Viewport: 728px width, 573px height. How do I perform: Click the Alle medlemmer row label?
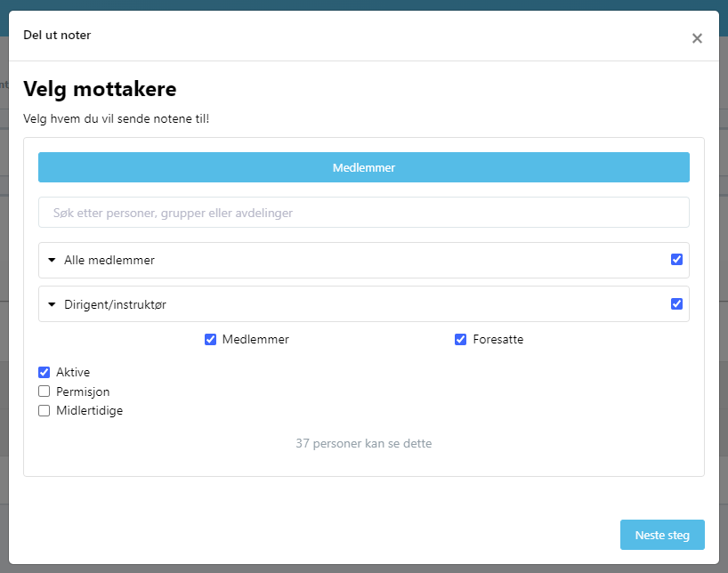click(x=109, y=260)
